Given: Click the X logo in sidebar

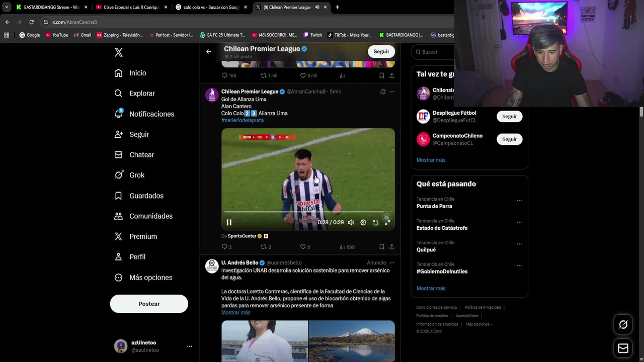Looking at the screenshot, I should 118,52.
